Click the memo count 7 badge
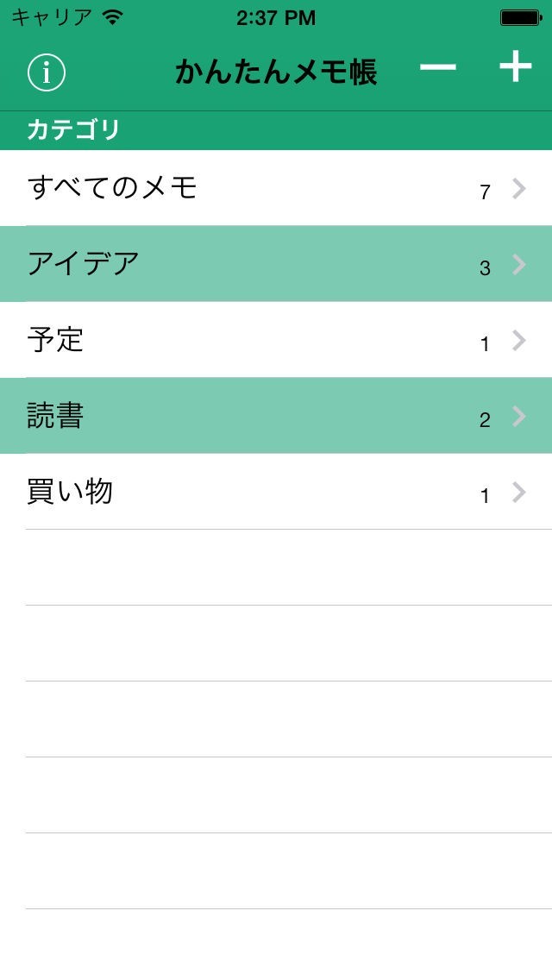Image resolution: width=552 pixels, height=980 pixels. click(485, 192)
